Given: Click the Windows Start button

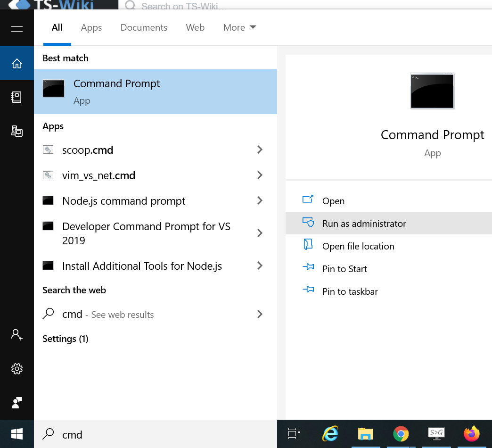Looking at the screenshot, I should pyautogui.click(x=17, y=434).
